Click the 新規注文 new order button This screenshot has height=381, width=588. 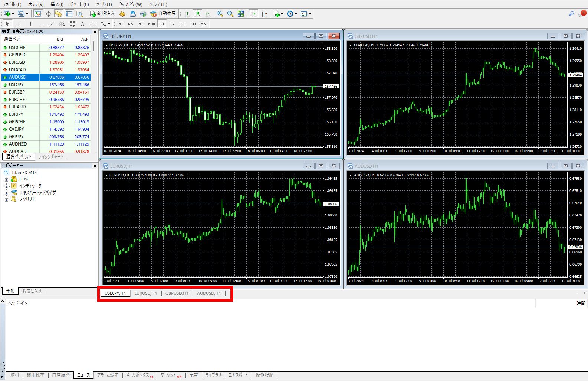103,14
